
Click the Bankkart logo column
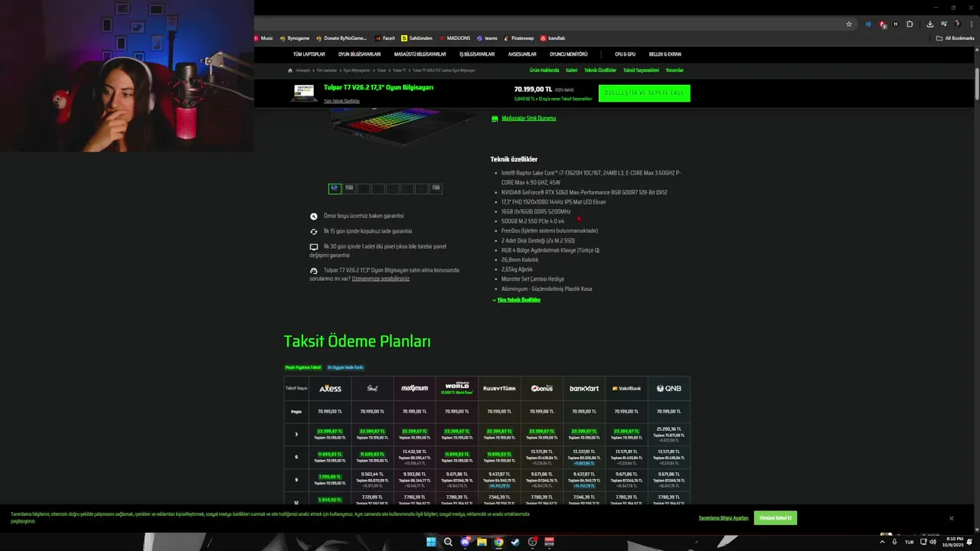(x=584, y=388)
